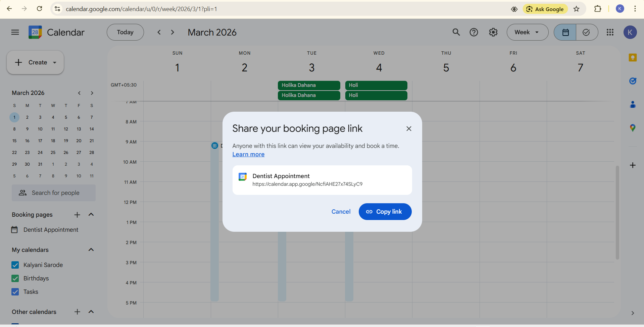Open the Settings gear menu
This screenshot has width=644, height=327.
[493, 32]
